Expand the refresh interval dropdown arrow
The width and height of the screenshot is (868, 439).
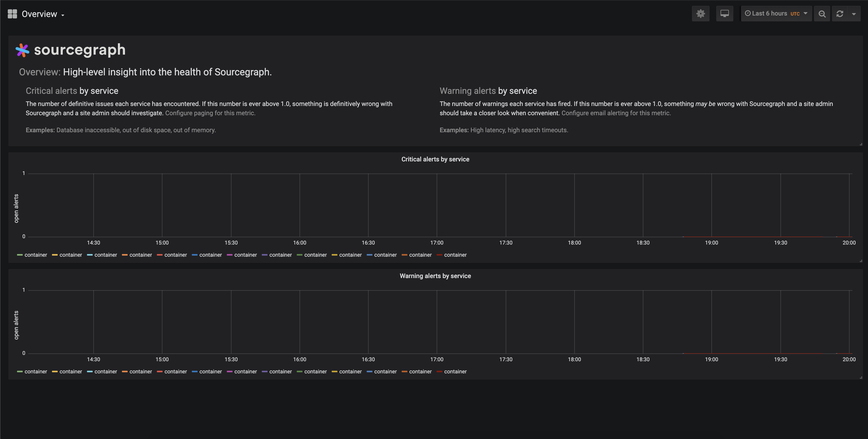pos(854,14)
